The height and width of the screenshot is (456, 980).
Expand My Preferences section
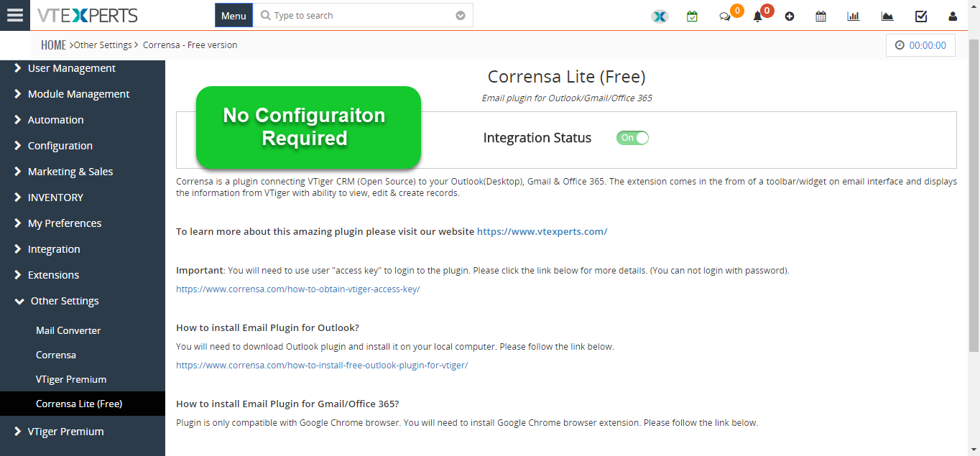point(83,223)
